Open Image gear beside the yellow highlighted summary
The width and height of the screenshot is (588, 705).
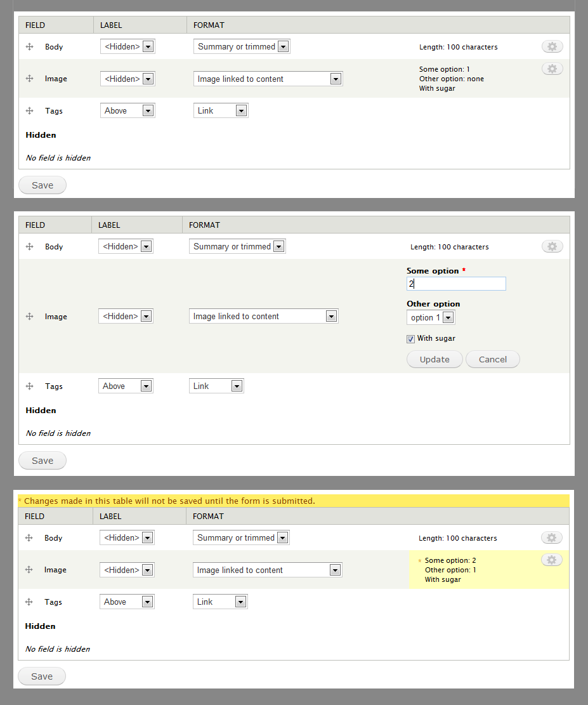[552, 560]
